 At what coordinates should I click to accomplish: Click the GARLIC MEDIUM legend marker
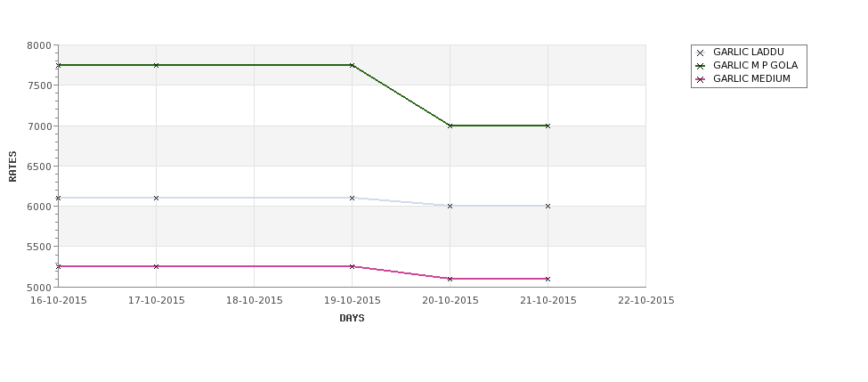(700, 79)
